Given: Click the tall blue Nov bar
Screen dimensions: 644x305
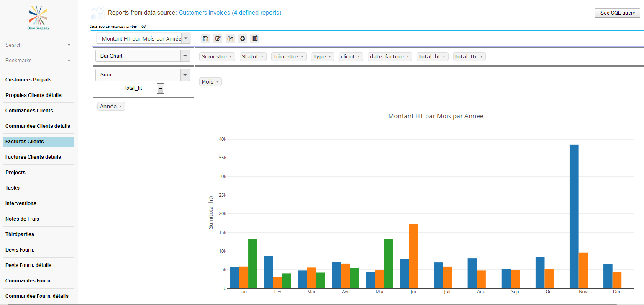Looking at the screenshot, I should point(574,216).
